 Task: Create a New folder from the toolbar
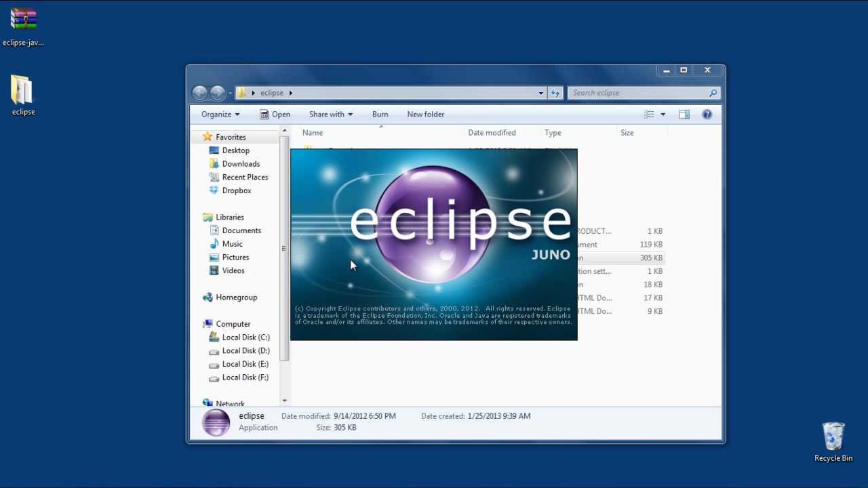pyautogui.click(x=426, y=115)
